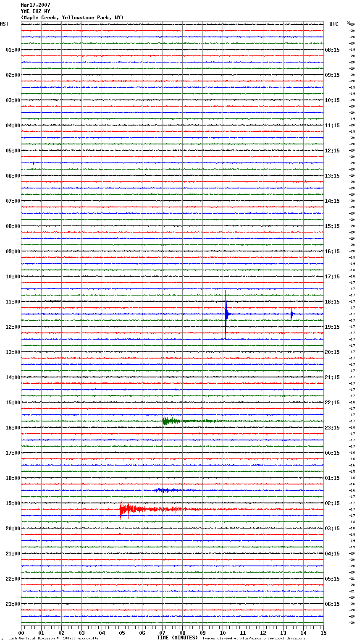Select the '01:00' MST time label
This screenshot has width=357, height=644.
click(x=13, y=50)
